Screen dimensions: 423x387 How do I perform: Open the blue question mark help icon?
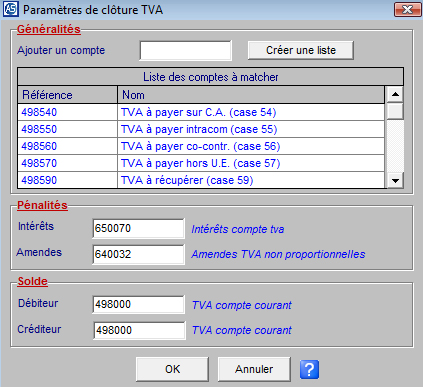point(309,369)
